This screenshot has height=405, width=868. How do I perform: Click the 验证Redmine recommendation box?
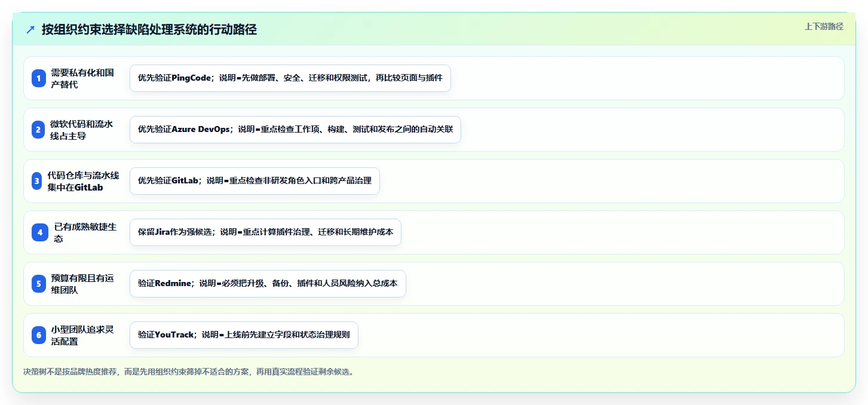tap(268, 284)
